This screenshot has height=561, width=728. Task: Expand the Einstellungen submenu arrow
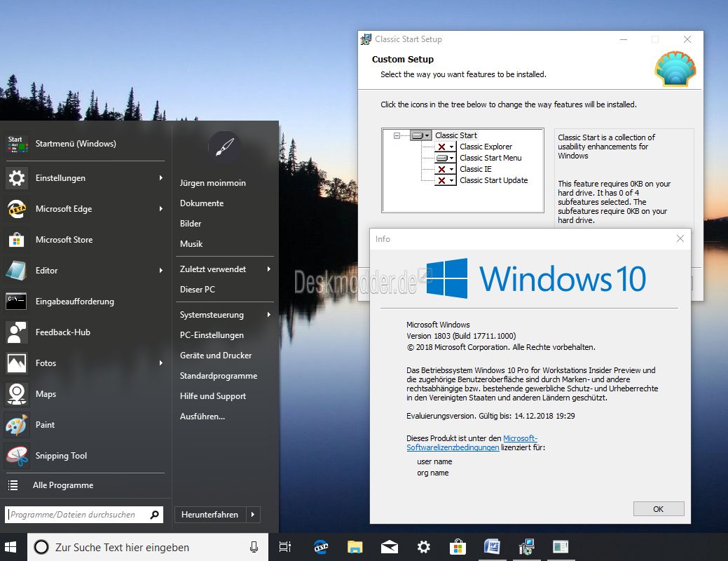click(x=160, y=178)
